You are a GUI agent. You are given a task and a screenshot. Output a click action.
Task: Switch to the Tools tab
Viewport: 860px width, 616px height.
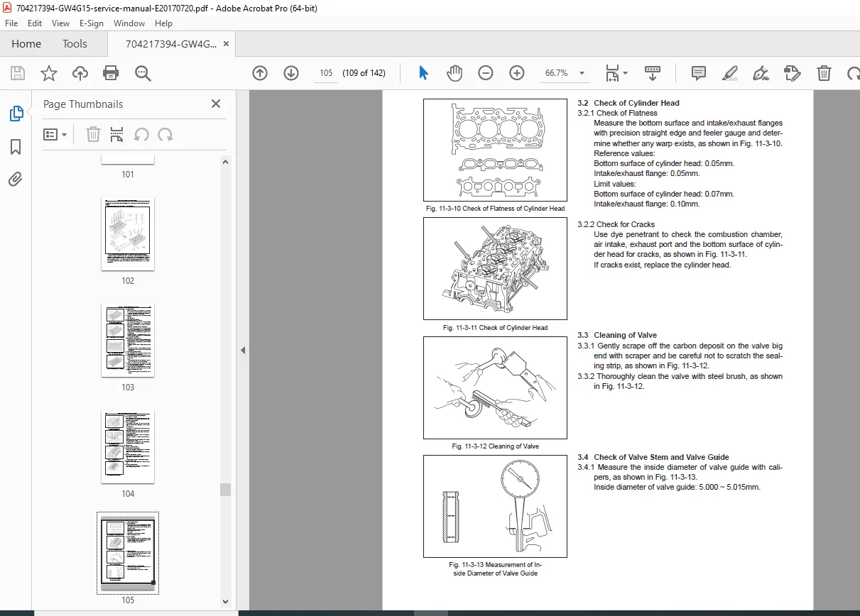click(x=75, y=43)
